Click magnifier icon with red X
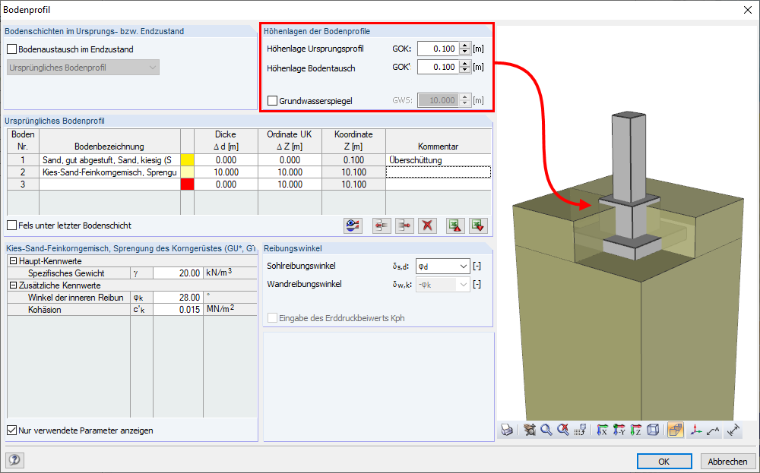This screenshot has width=760, height=473. point(563,429)
